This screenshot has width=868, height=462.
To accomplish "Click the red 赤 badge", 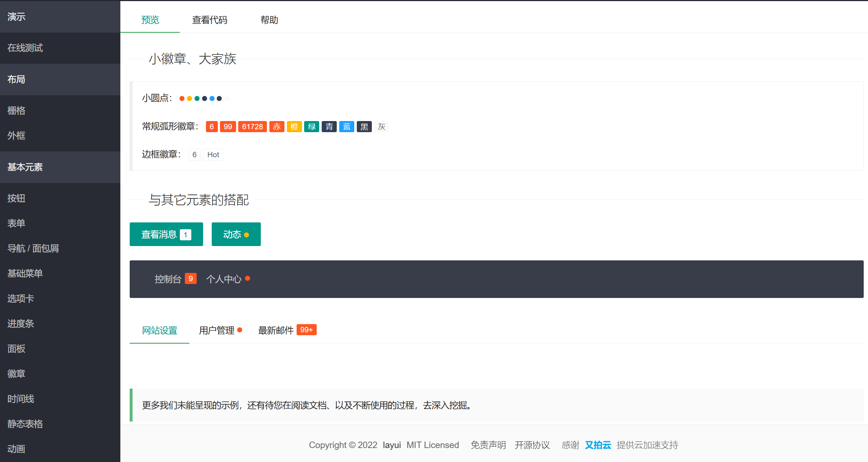I will click(x=276, y=126).
